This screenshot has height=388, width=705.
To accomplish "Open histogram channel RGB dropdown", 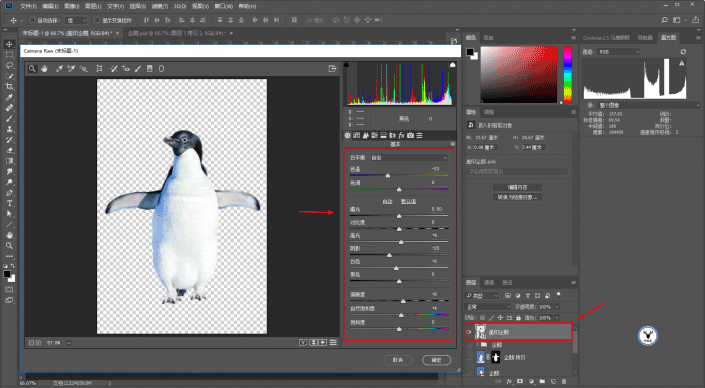I will click(619, 52).
